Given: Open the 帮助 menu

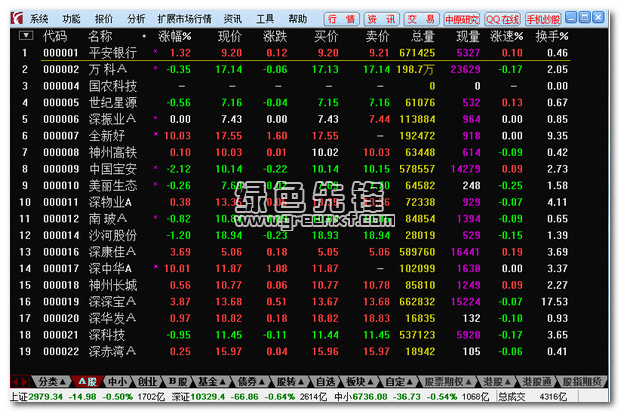Looking at the screenshot, I should pyautogui.click(x=297, y=19).
